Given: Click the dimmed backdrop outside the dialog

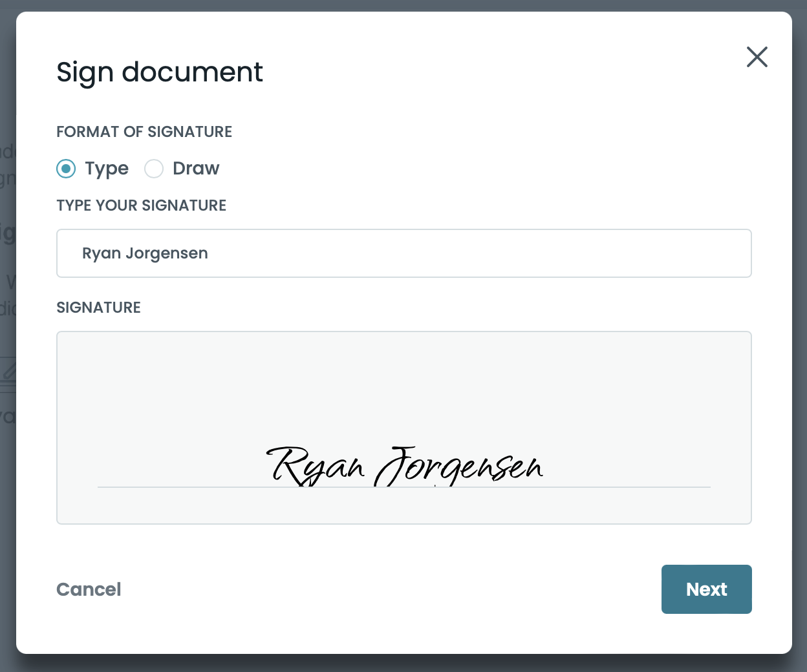Looking at the screenshot, I should tap(6, 517).
